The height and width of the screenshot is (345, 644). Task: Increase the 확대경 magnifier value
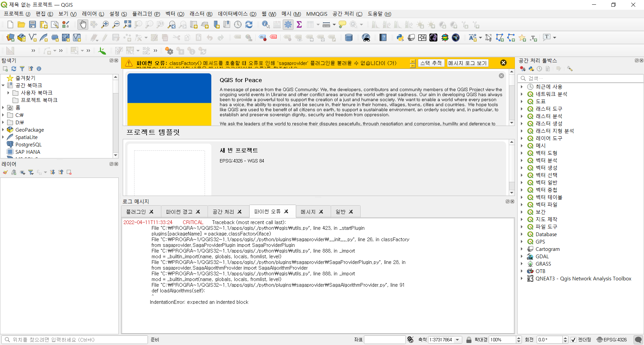(x=519, y=338)
